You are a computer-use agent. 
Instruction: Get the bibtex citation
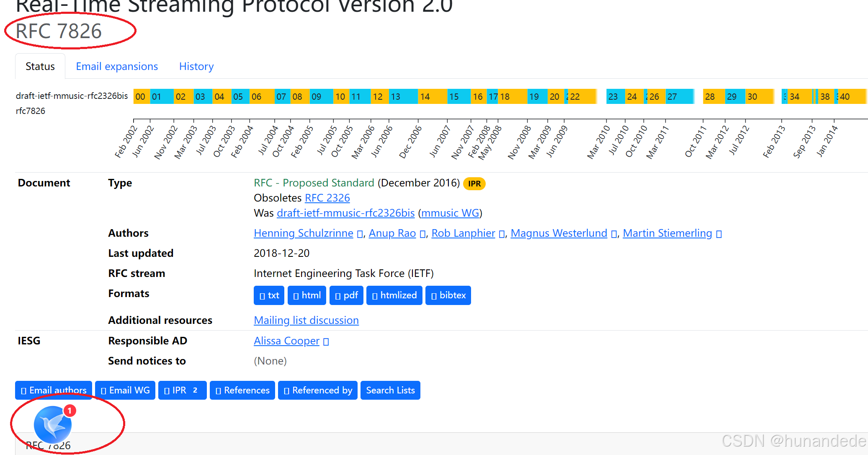448,295
